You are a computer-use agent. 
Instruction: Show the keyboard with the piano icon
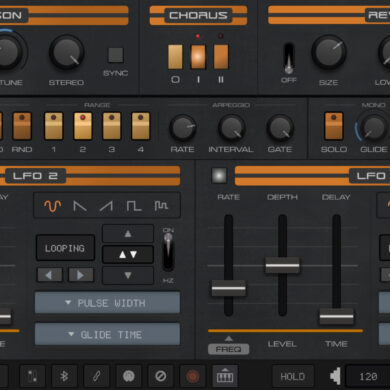[225, 376]
